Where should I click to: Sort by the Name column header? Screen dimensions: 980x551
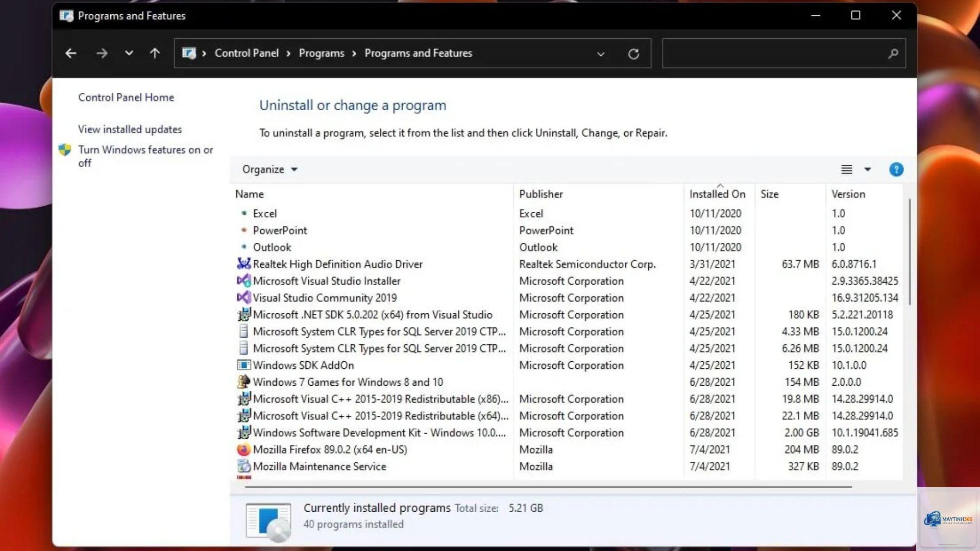point(371,194)
